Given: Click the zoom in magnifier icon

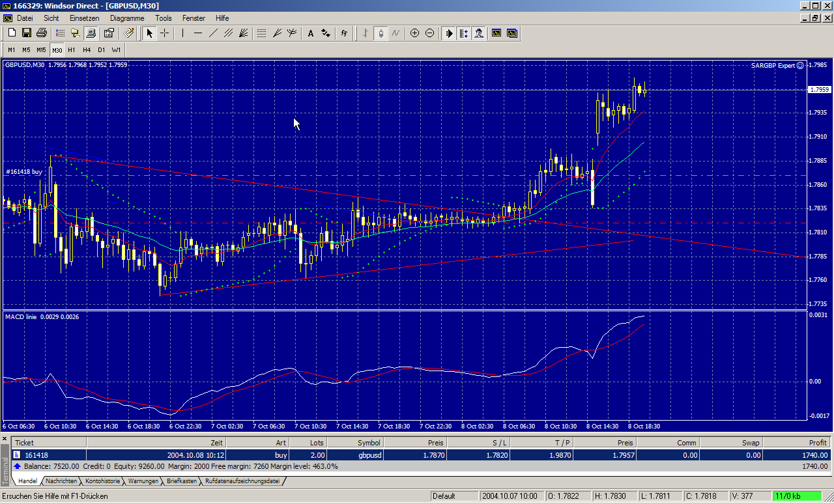Looking at the screenshot, I should (x=414, y=33).
